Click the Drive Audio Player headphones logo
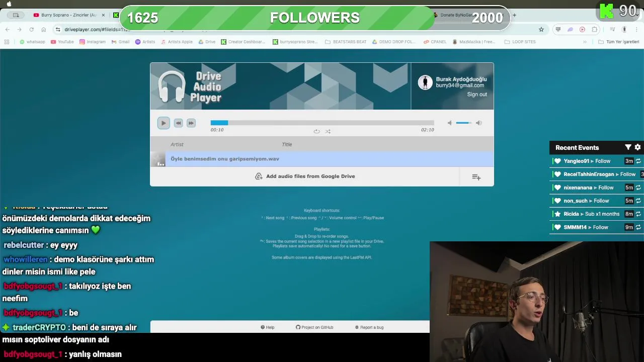This screenshot has height=362, width=644. click(x=172, y=86)
